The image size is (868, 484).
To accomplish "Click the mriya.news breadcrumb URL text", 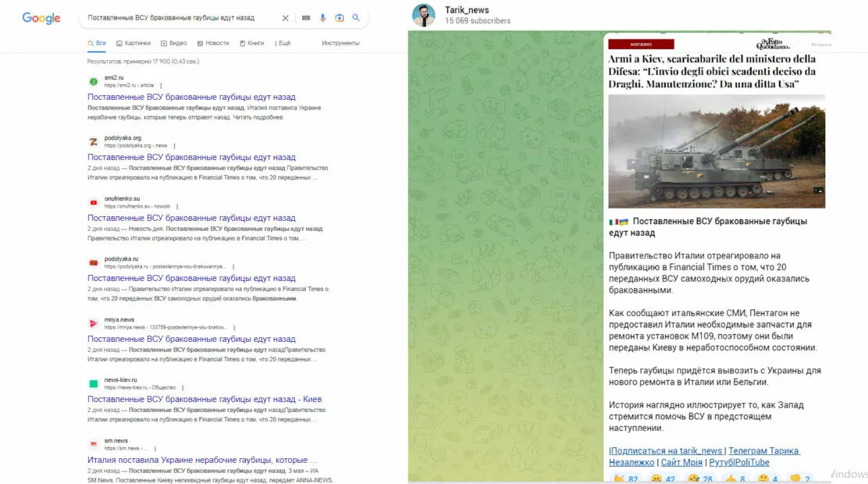I will [x=165, y=328].
